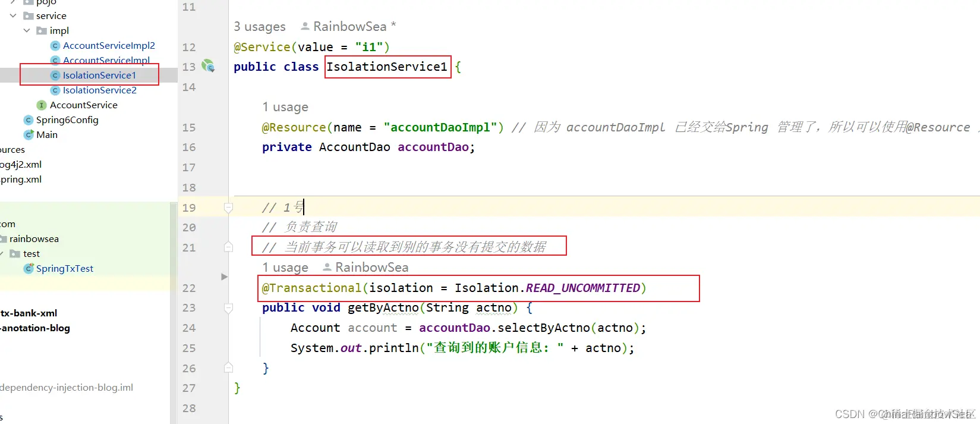Click the Spring6Config class icon
This screenshot has width=980, height=424.
28,120
